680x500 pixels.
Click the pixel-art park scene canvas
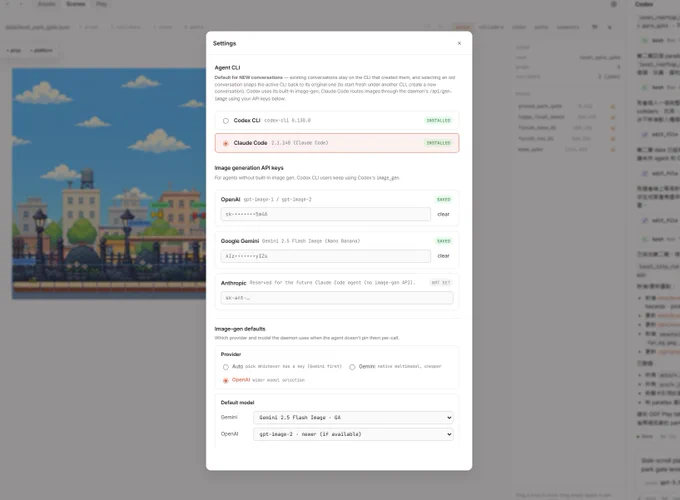click(x=109, y=183)
